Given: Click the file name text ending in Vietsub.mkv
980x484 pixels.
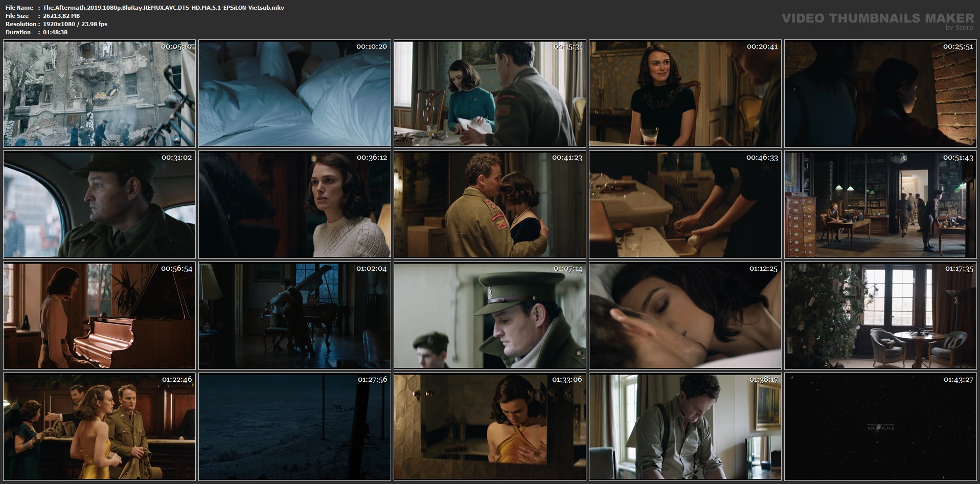Looking at the screenshot, I should click(x=164, y=8).
